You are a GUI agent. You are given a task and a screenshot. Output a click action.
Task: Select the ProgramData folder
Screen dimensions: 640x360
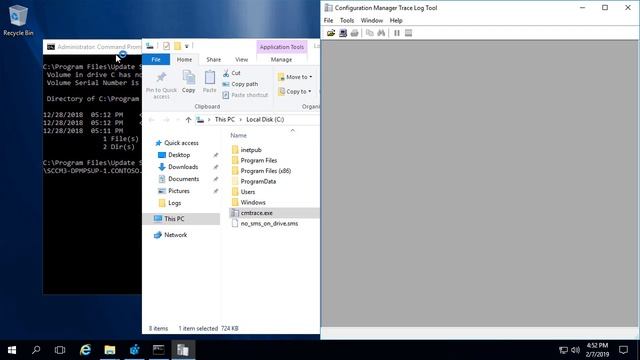tap(258, 182)
